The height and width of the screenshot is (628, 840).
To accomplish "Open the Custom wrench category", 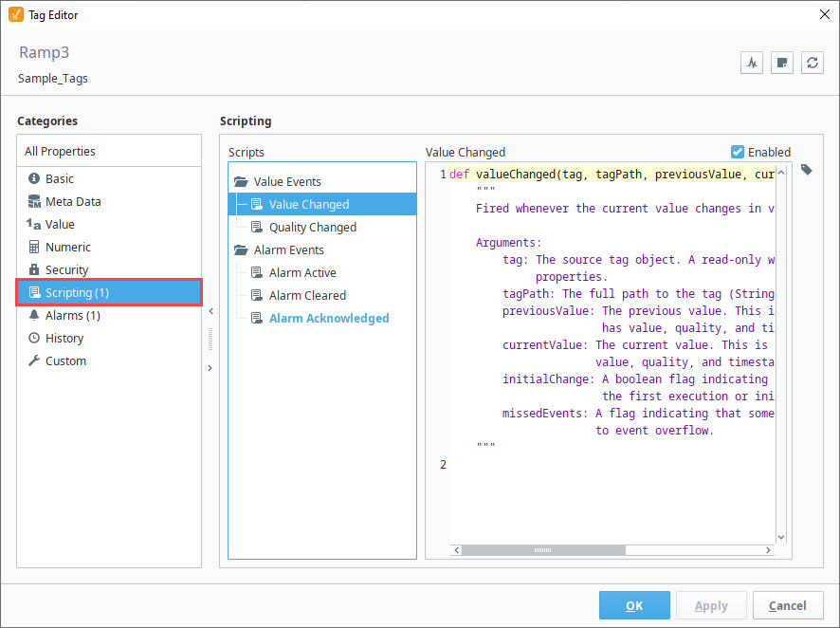I will click(x=57, y=361).
